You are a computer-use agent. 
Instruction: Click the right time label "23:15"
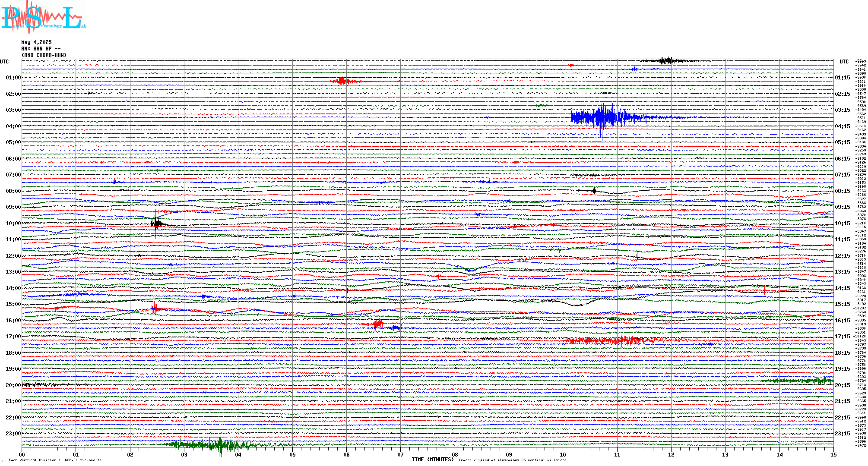(x=843, y=434)
